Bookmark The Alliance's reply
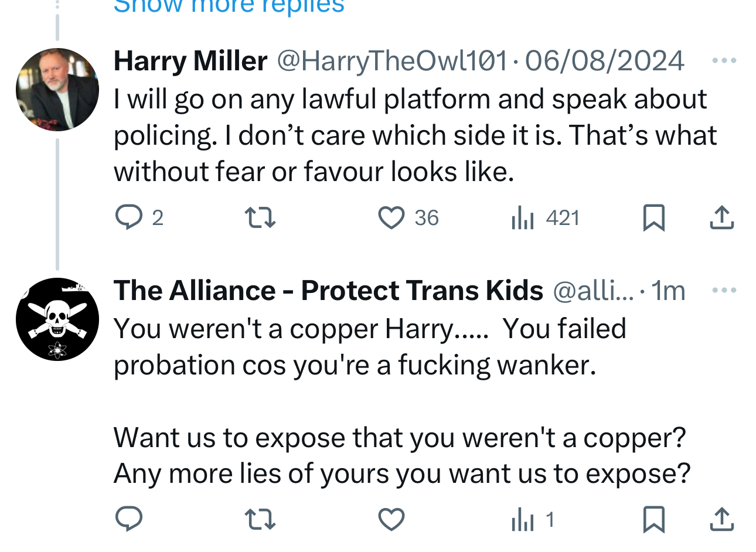 click(653, 520)
